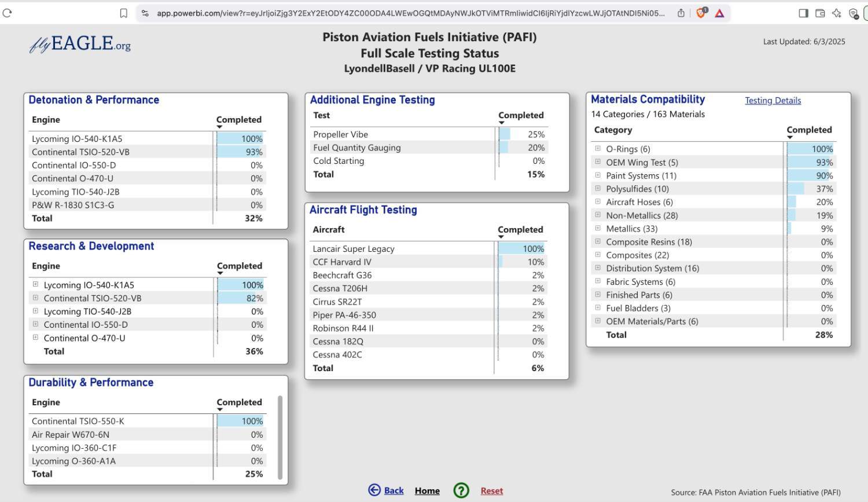Expand Continental TSIO-520-VB in Research & Development
This screenshot has height=502, width=868.
coord(35,298)
